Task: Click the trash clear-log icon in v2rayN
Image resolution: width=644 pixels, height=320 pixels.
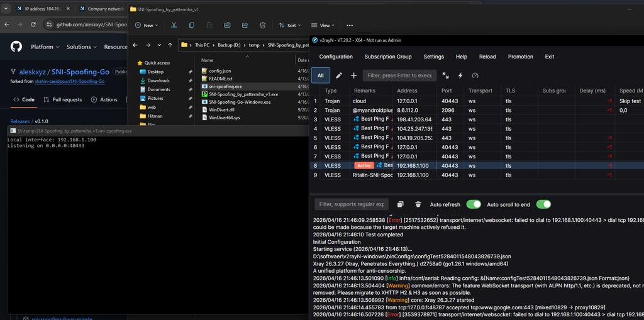Action: point(418,204)
